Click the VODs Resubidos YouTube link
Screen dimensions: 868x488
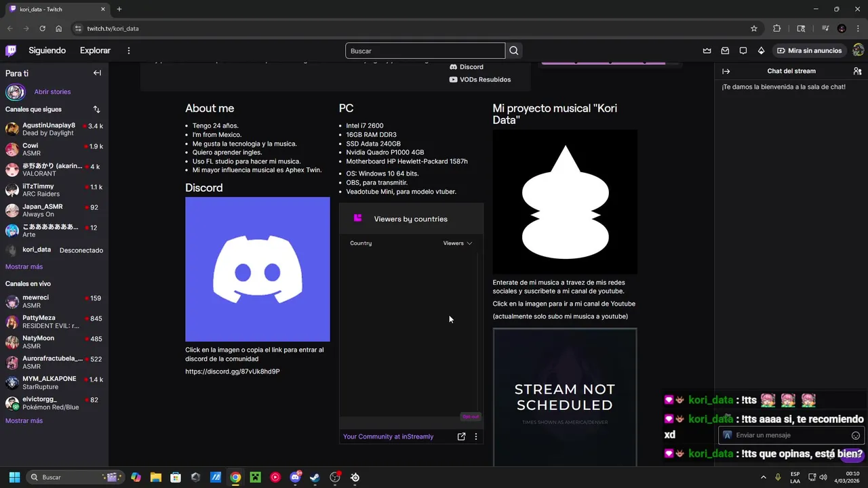click(x=480, y=79)
